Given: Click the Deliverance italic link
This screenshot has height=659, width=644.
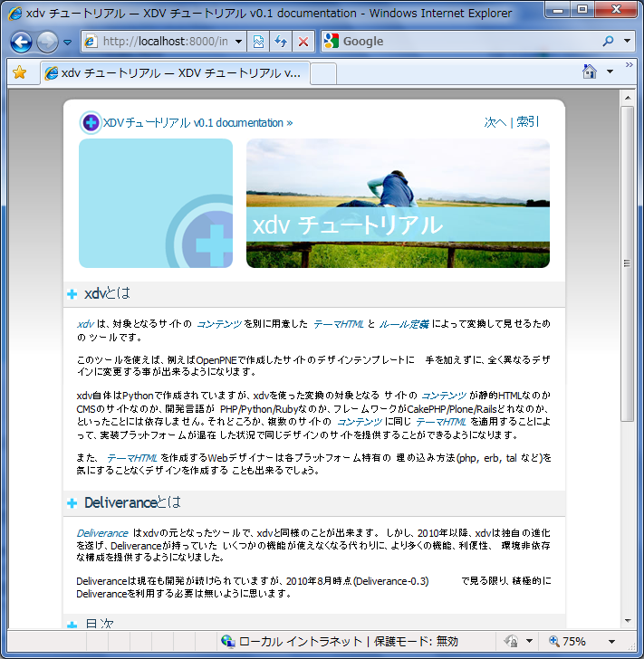Looking at the screenshot, I should [102, 533].
